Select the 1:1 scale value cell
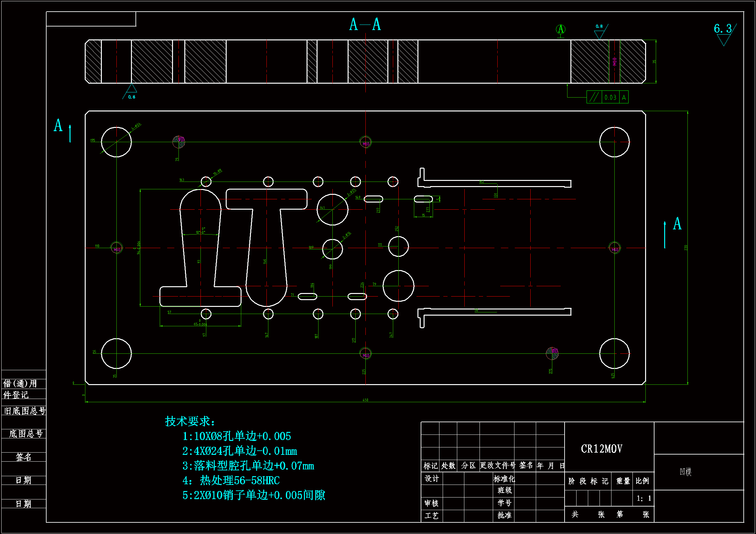 (x=643, y=498)
